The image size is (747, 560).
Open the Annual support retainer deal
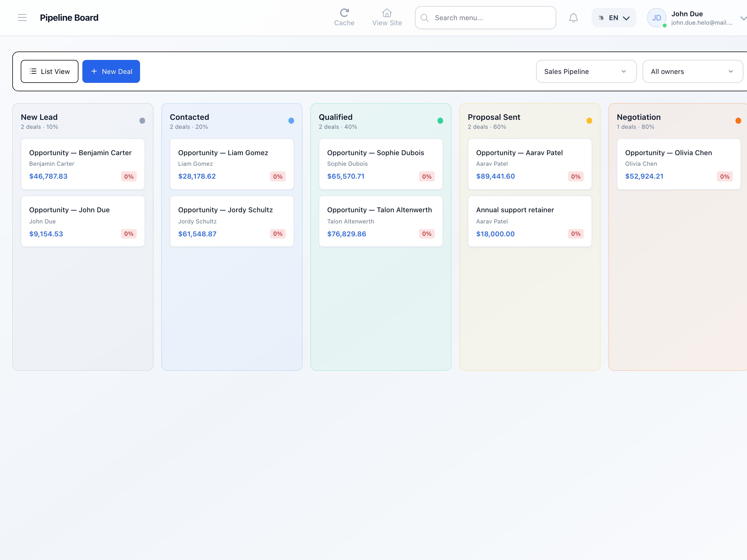(530, 221)
